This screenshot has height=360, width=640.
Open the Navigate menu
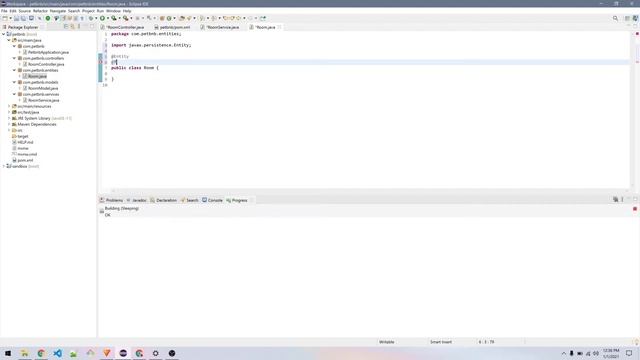58,11
